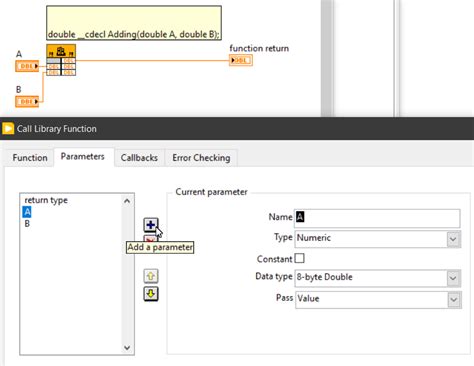The width and height of the screenshot is (474, 366).
Task: Click the A DBL control terminal
Action: pyautogui.click(x=27, y=66)
